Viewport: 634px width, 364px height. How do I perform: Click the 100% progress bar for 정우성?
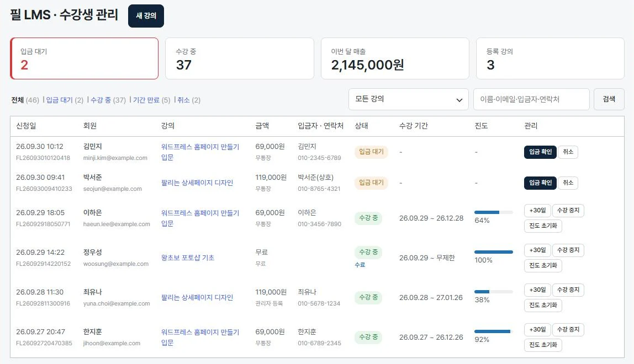coord(493,251)
